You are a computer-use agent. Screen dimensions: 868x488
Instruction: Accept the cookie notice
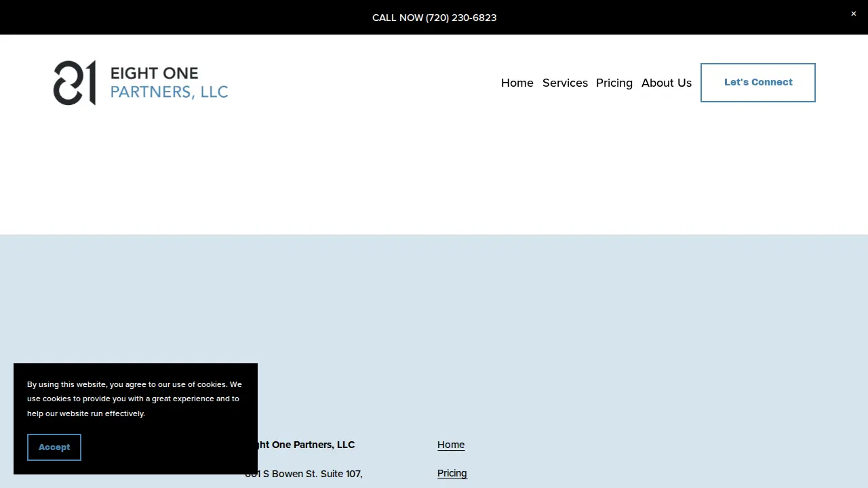click(54, 447)
